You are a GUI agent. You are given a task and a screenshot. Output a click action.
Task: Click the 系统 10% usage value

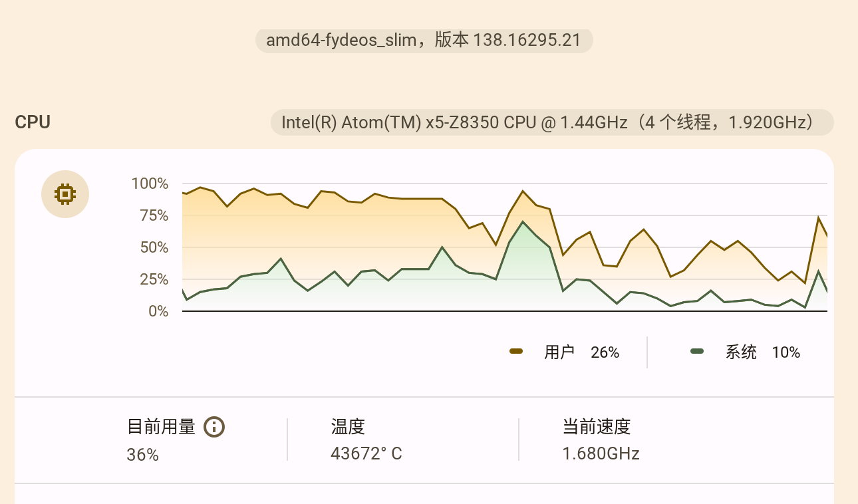pos(786,352)
